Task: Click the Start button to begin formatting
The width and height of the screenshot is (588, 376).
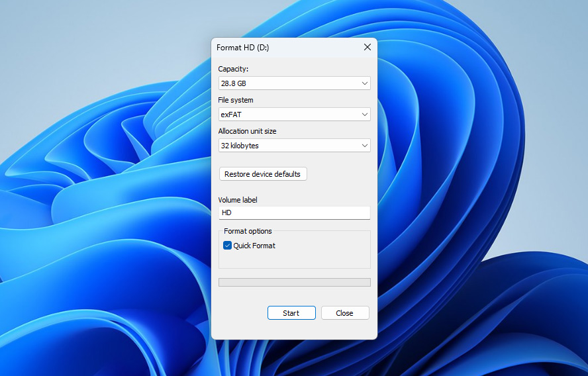Action: (291, 313)
